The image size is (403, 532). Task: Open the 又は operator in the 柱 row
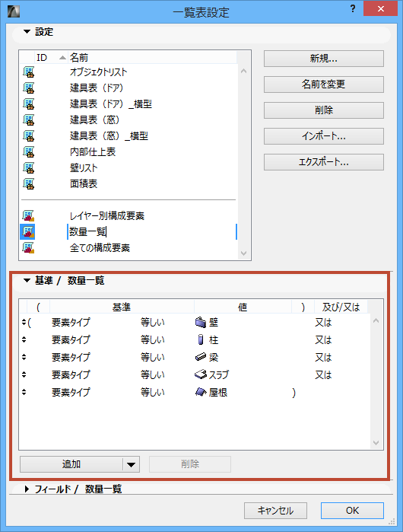pyautogui.click(x=323, y=339)
